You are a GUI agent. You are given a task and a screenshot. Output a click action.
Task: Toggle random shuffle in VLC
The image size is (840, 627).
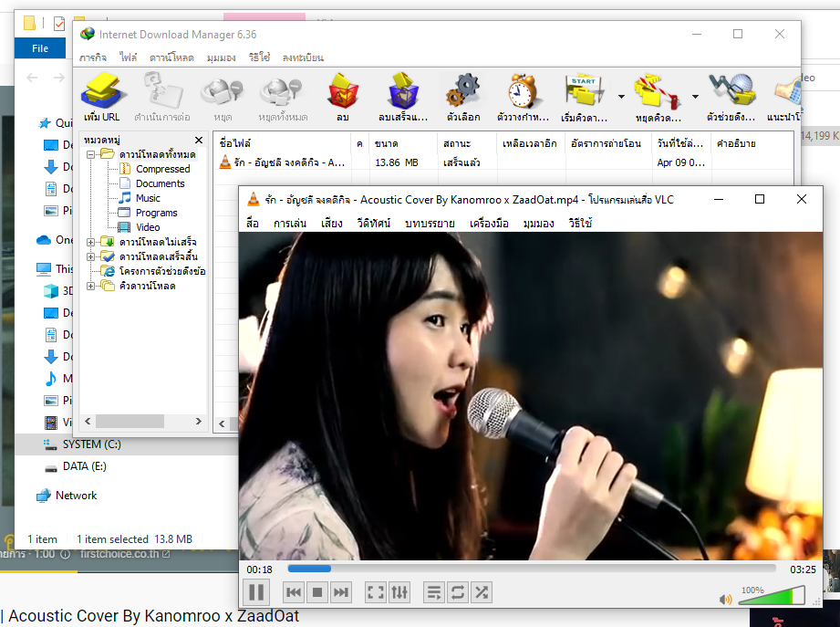click(482, 592)
